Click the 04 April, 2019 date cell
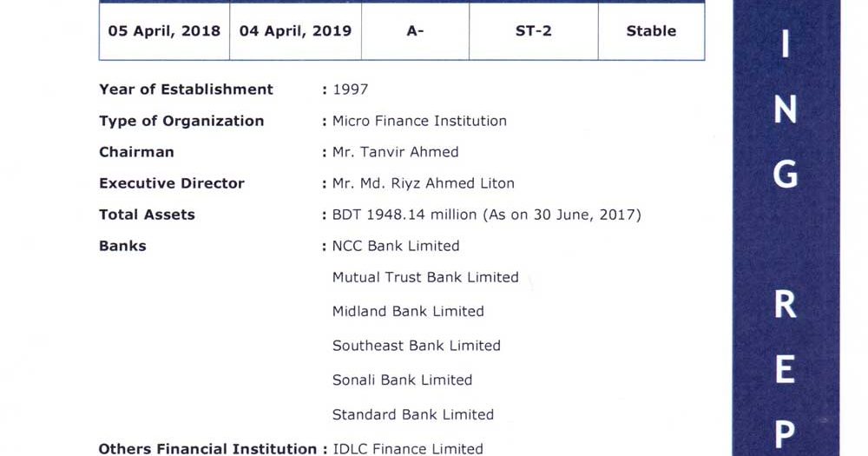 (x=296, y=31)
